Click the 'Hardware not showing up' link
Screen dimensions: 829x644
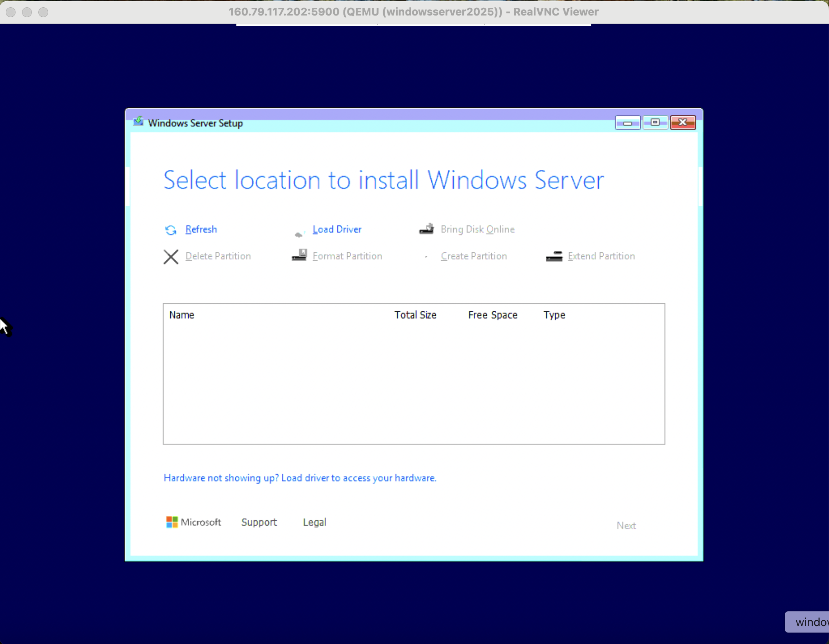[300, 478]
